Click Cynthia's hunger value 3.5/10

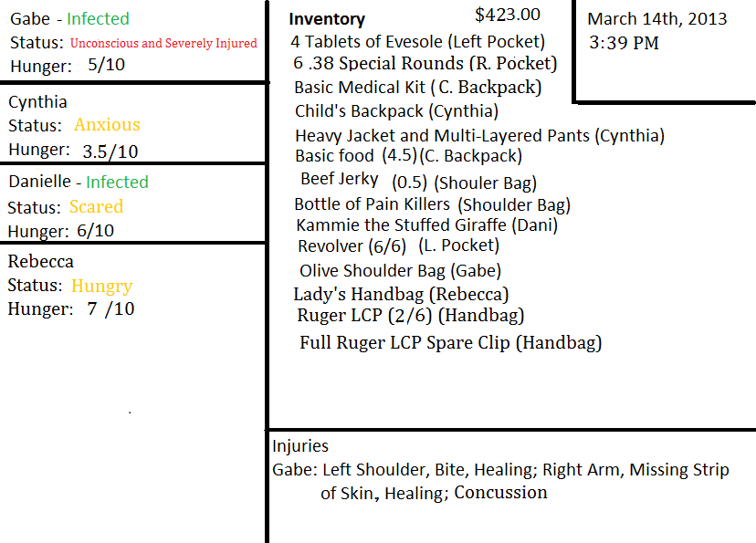(110, 151)
